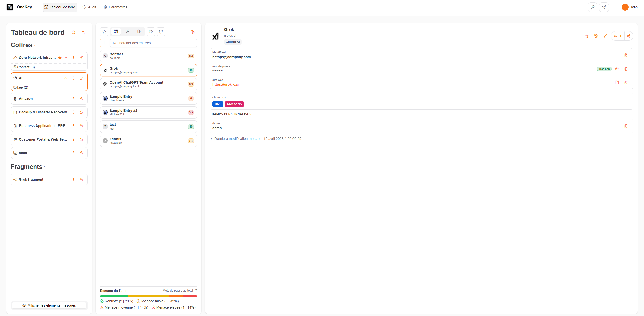The width and height of the screenshot is (644, 316).
Task: Expand Derniere modification details
Action: pos(211,139)
